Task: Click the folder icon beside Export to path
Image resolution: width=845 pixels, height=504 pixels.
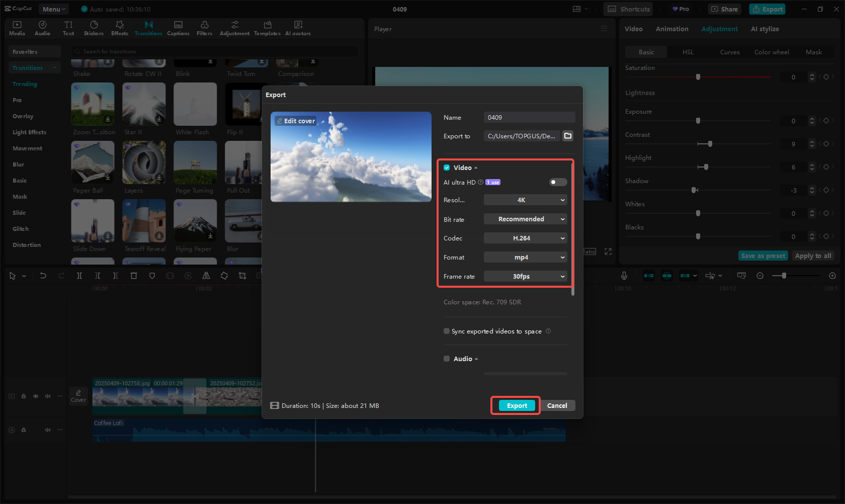Action: point(568,136)
